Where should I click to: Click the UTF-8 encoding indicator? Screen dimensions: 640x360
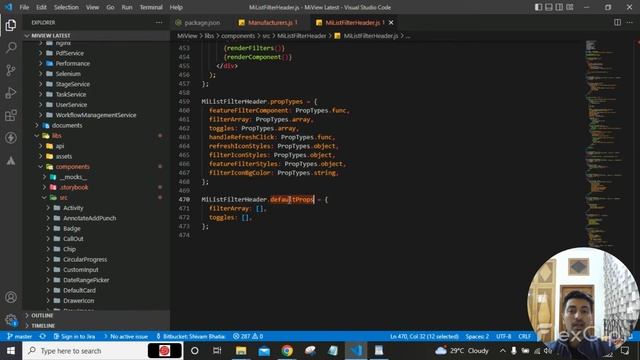click(x=503, y=336)
